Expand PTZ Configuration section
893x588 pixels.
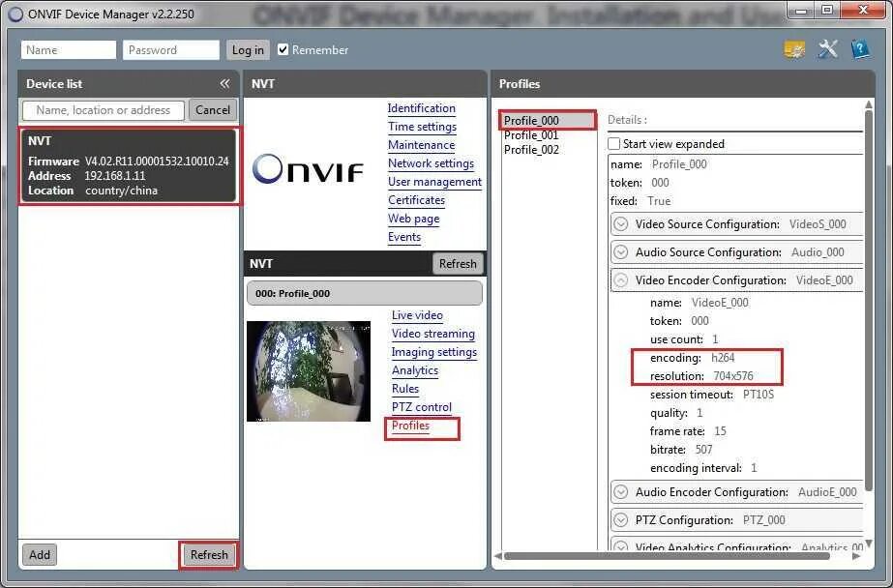pos(621,519)
